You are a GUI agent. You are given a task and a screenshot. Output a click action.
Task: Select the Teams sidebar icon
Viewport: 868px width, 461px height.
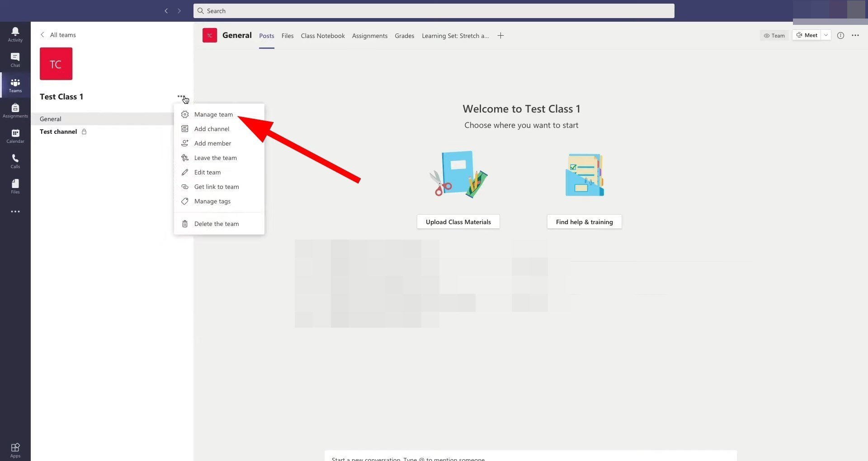point(15,85)
